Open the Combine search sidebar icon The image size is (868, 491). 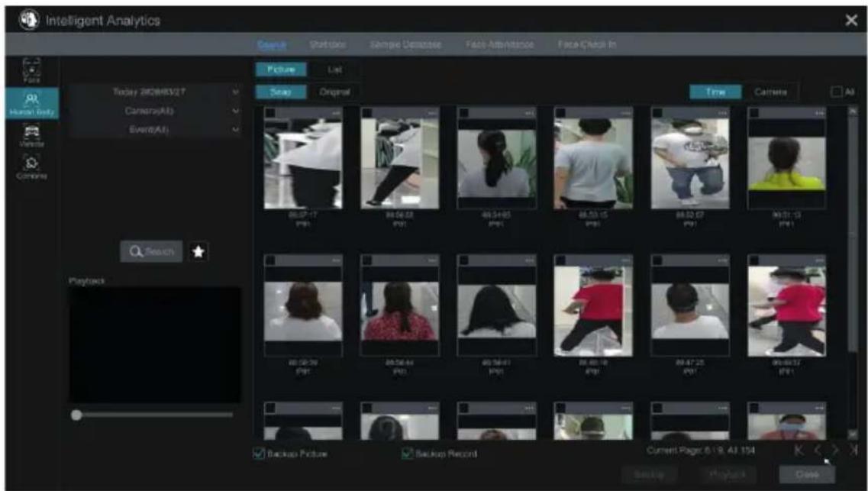click(x=31, y=168)
